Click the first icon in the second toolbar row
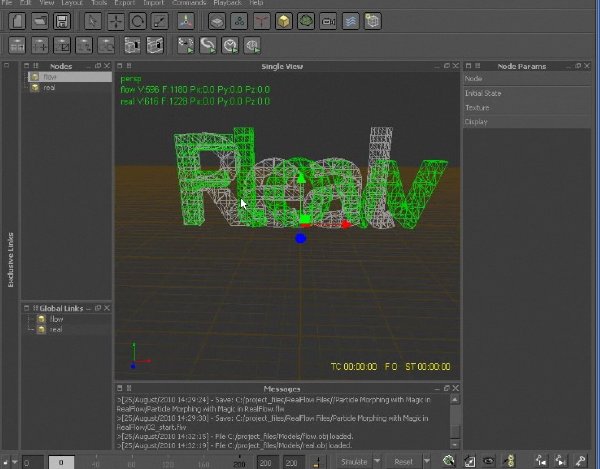Image resolution: width=600 pixels, height=469 pixels. coord(17,45)
